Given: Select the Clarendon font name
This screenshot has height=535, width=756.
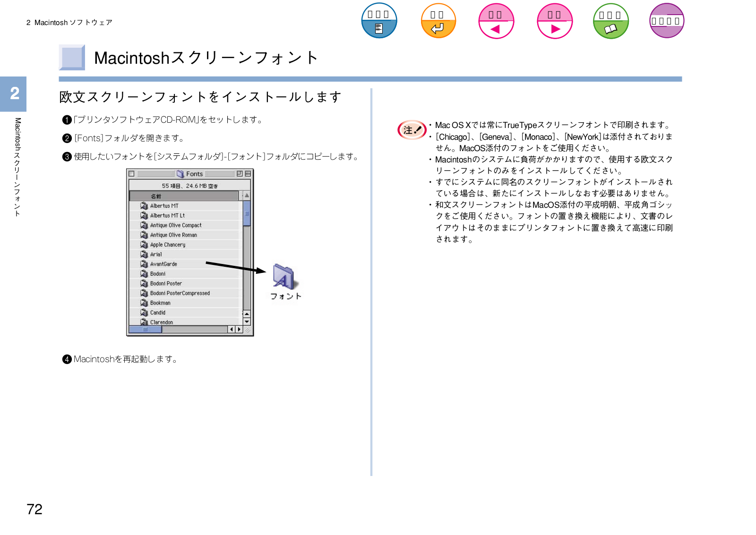Looking at the screenshot, I should click(162, 322).
